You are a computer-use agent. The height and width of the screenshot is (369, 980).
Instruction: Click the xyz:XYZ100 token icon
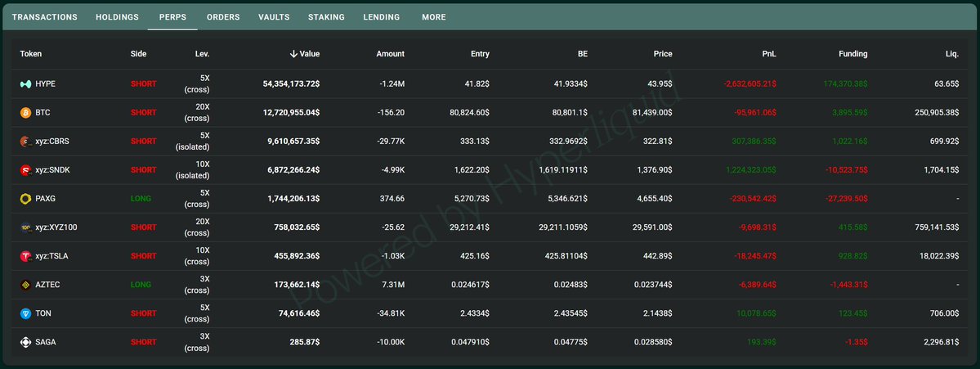tap(25, 227)
